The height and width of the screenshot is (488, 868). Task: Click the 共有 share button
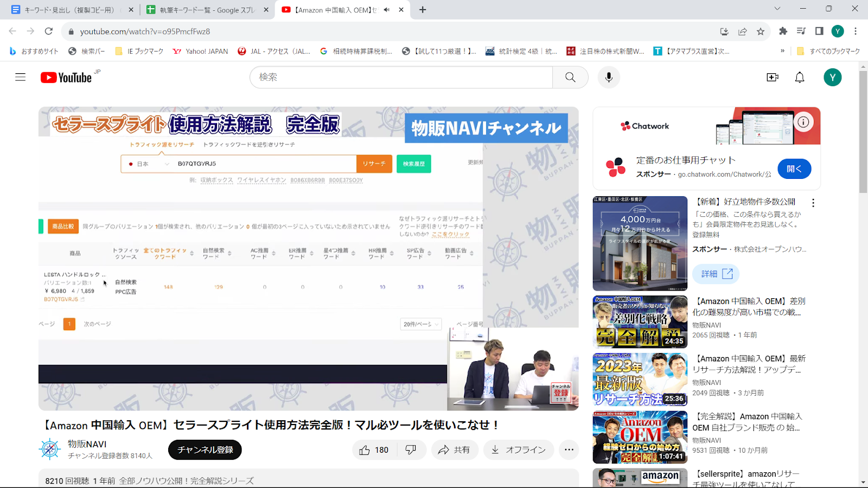click(455, 450)
